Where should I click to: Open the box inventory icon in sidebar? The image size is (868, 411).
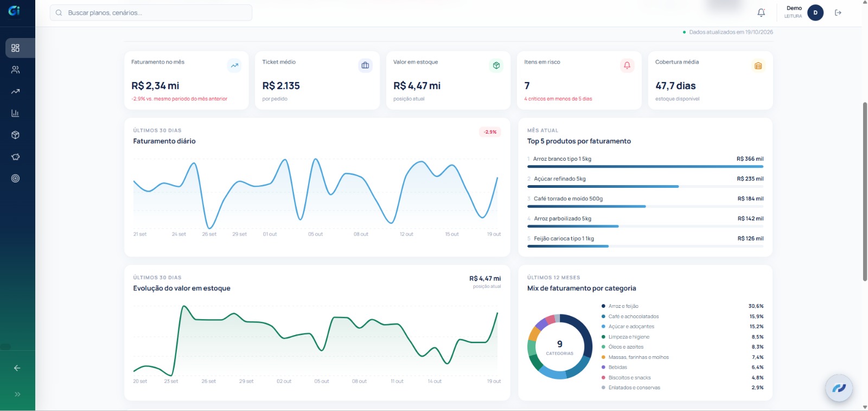point(15,135)
